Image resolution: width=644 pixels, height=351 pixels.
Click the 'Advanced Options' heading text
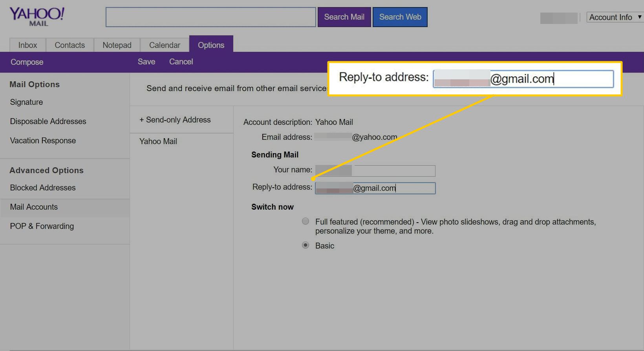46,170
